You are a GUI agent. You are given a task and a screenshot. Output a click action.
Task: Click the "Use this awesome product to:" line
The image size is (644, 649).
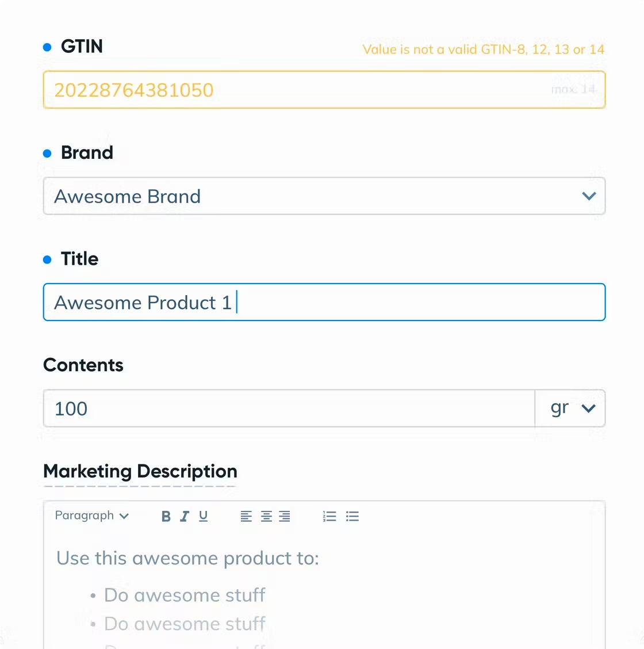(187, 558)
